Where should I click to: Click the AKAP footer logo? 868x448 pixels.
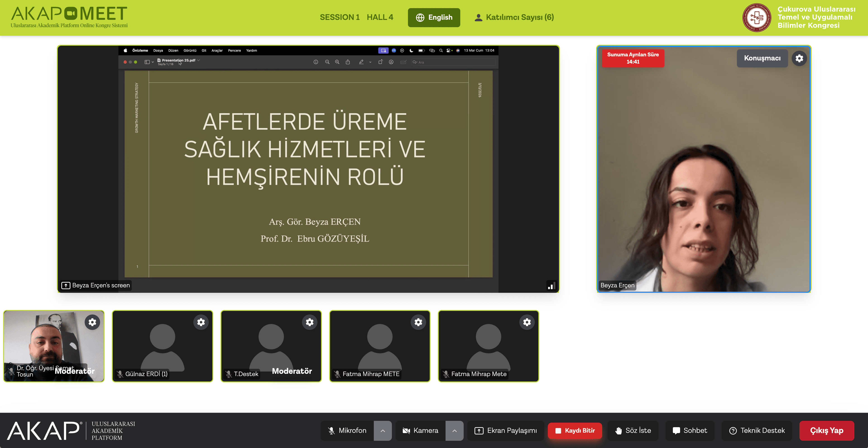click(x=72, y=431)
